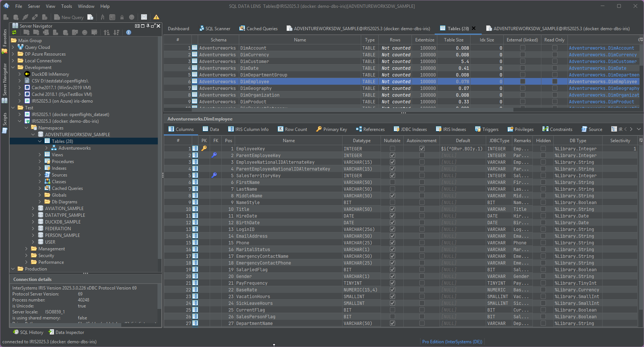
Task: Open the Scripts side panel
Action: tap(5, 123)
